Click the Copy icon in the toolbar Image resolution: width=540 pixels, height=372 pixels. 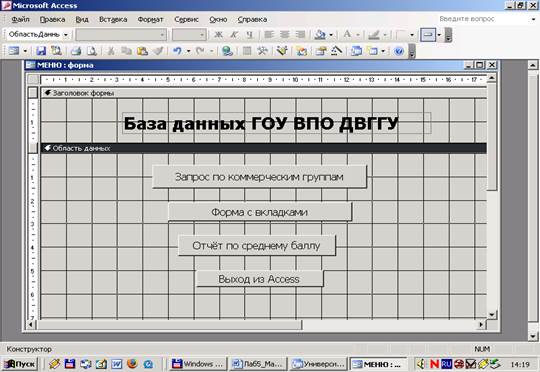(x=126, y=51)
